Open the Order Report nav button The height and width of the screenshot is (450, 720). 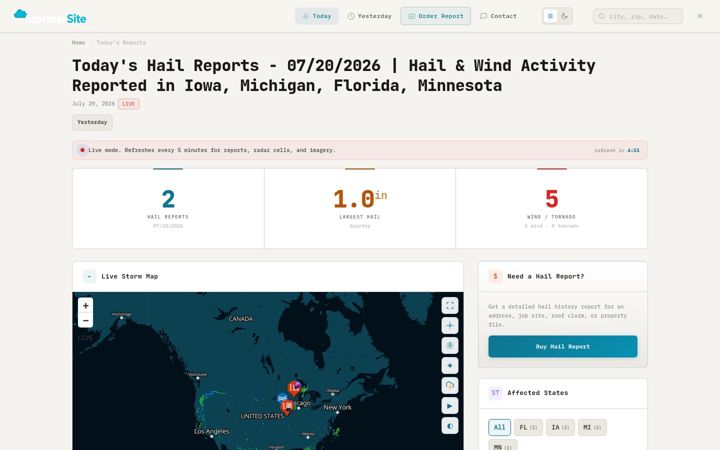point(435,16)
